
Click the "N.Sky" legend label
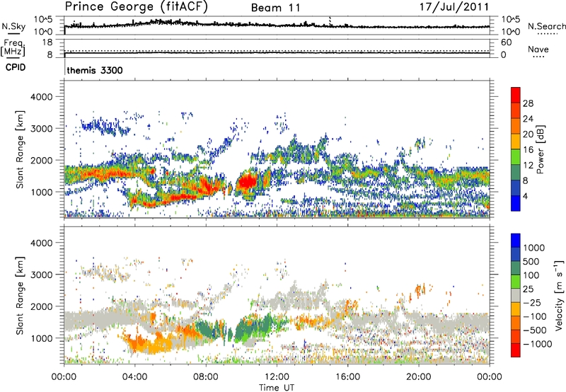pos(13,26)
